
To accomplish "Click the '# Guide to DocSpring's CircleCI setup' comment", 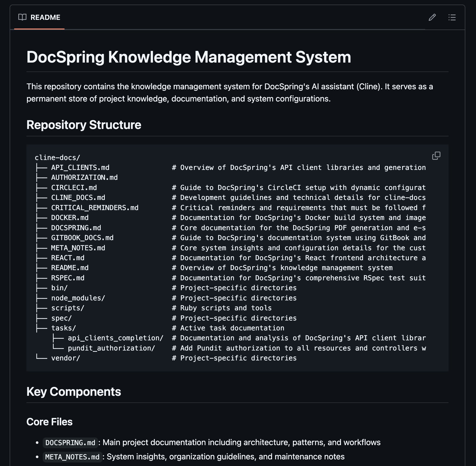I will (299, 188).
